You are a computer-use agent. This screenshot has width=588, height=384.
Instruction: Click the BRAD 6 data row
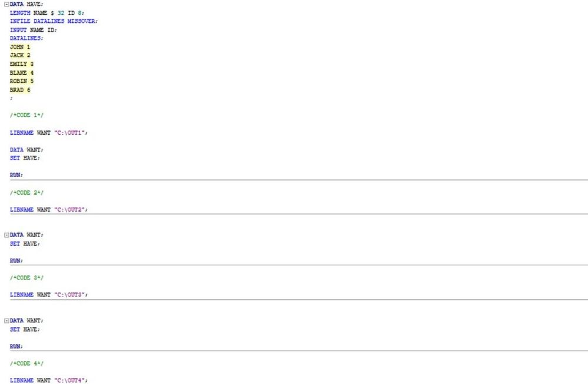tap(20, 89)
